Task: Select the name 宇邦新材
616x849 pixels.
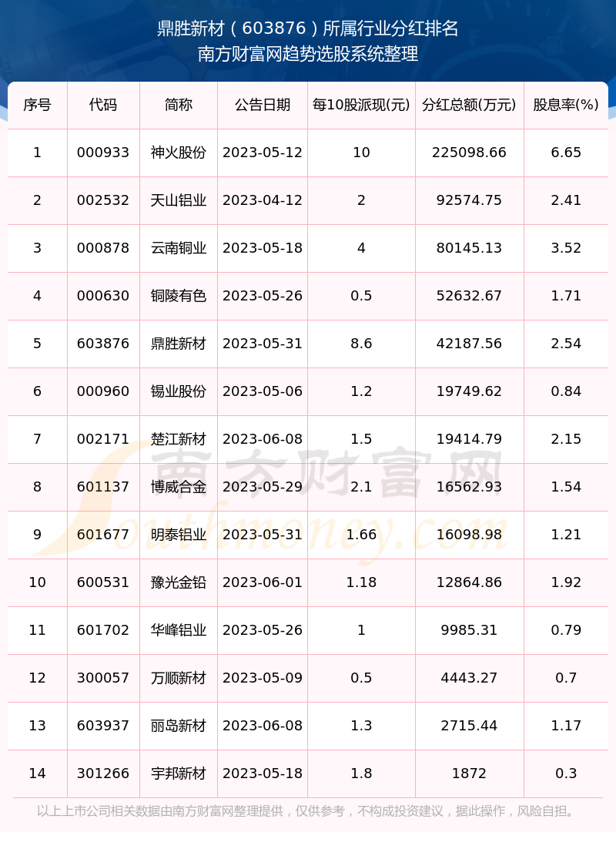Action: click(179, 773)
